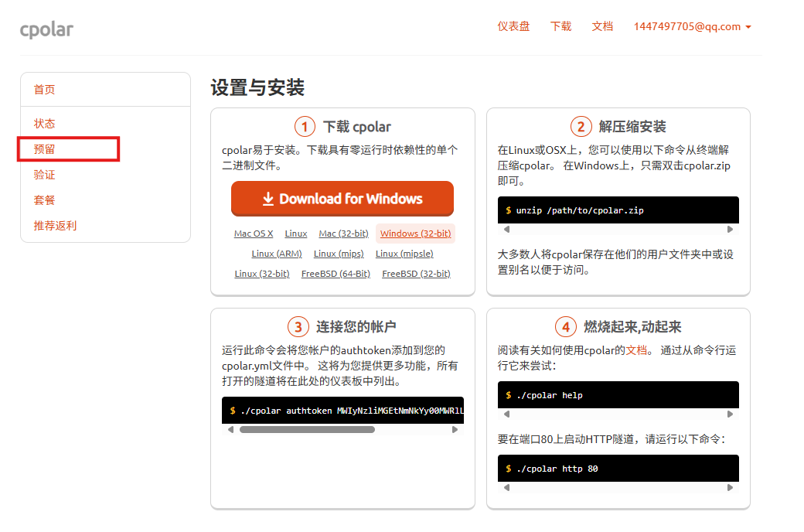Click left scroll arrow under unzip command

coord(506,230)
